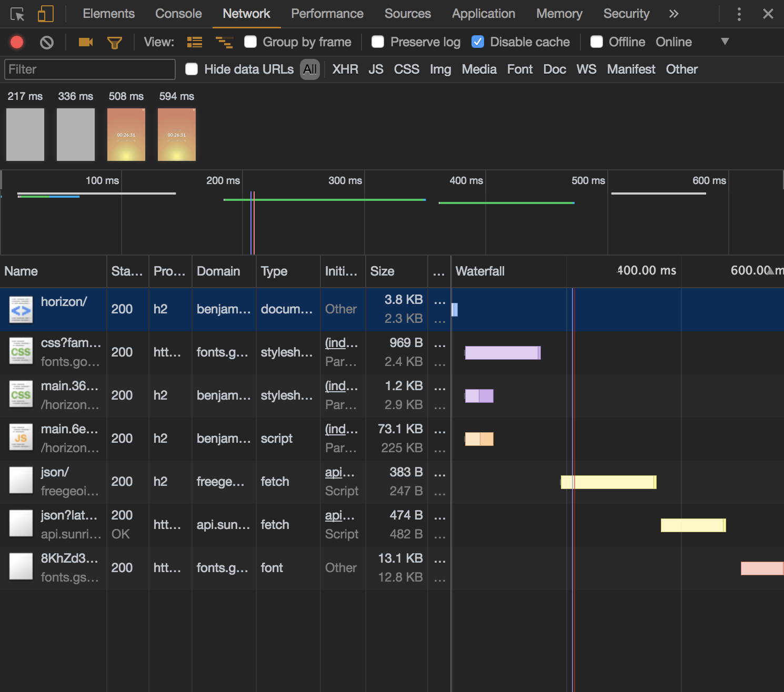Stop recording network log
784x692 pixels.
pos(17,42)
